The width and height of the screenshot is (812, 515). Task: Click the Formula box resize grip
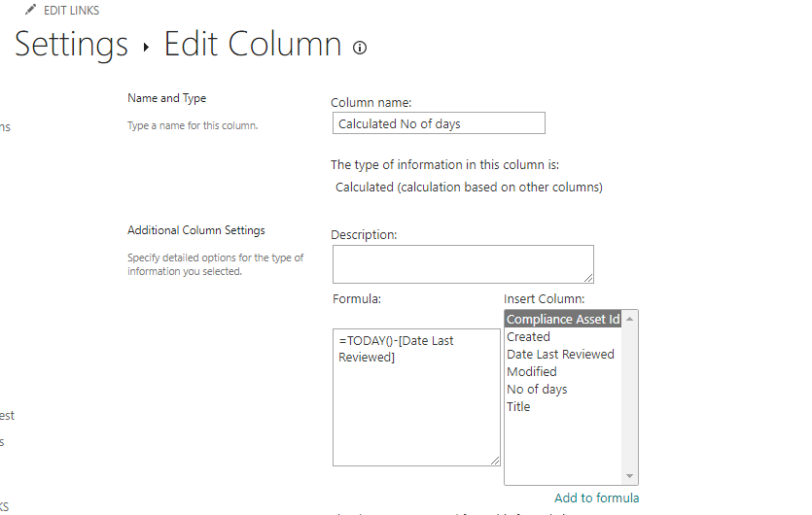(495, 461)
